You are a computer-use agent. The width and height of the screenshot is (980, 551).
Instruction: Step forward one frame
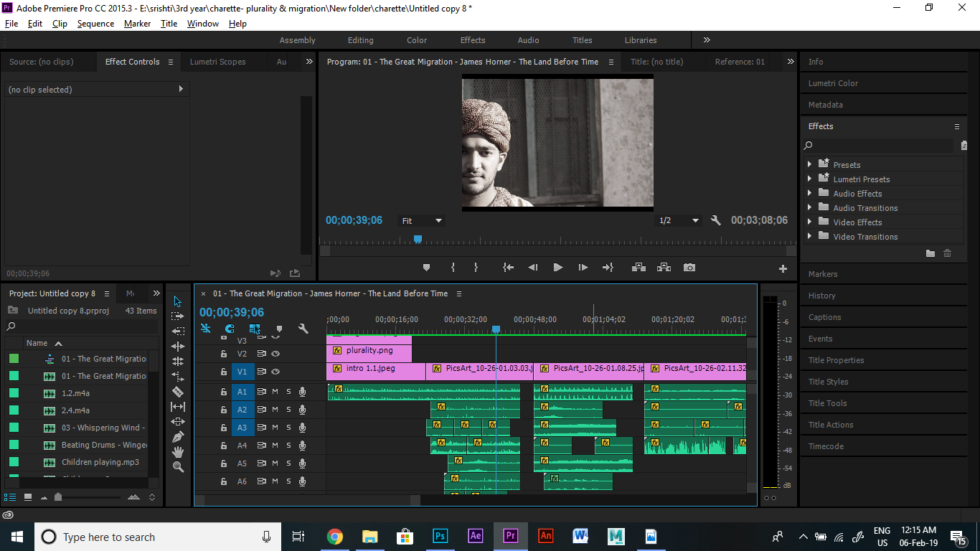click(583, 268)
